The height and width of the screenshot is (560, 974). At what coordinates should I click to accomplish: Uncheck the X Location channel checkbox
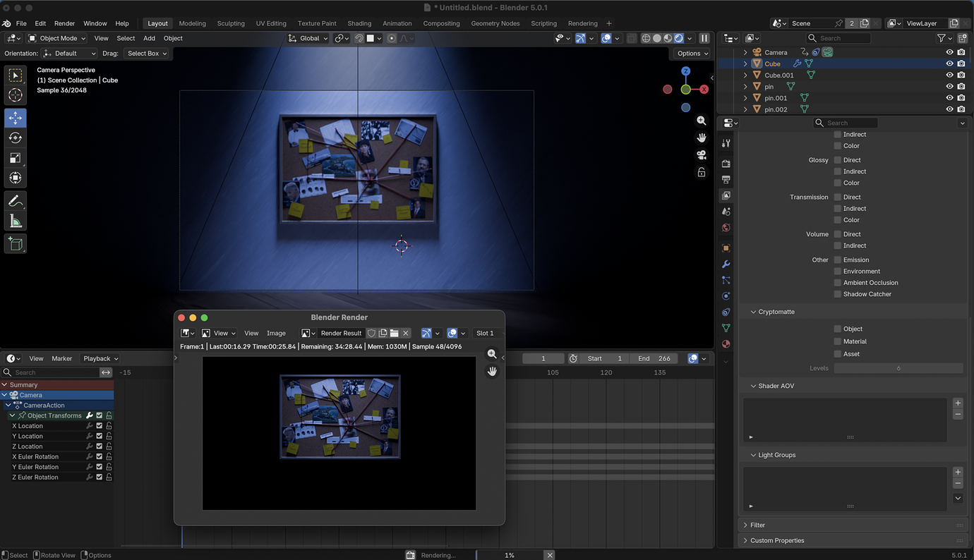(100, 426)
